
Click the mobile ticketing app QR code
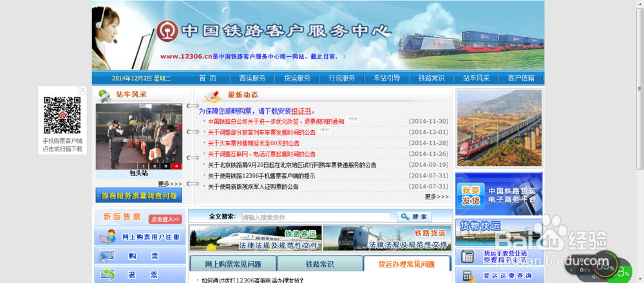coord(62,115)
